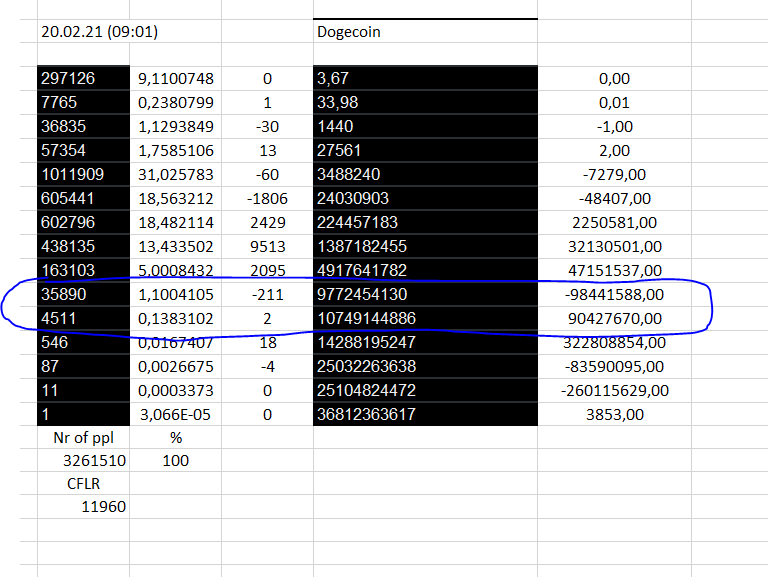Select cell showing 4917641782
768x577 pixels.
[x=425, y=270]
